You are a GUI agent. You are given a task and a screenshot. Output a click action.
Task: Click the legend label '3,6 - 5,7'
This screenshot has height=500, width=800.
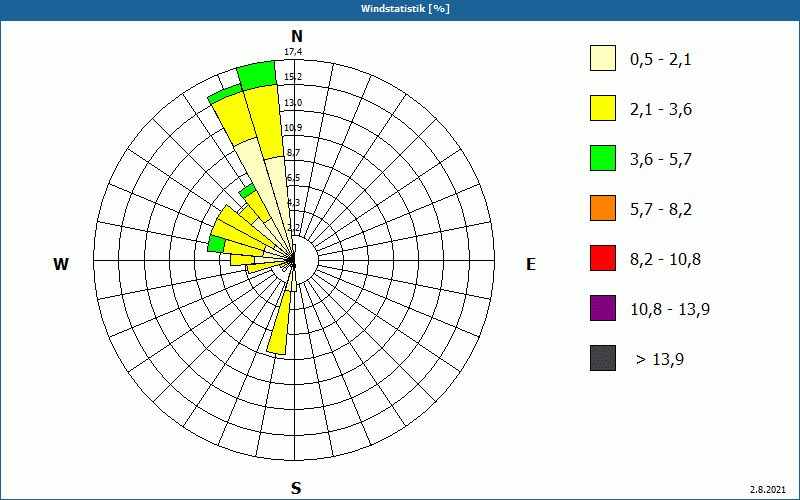tap(661, 160)
